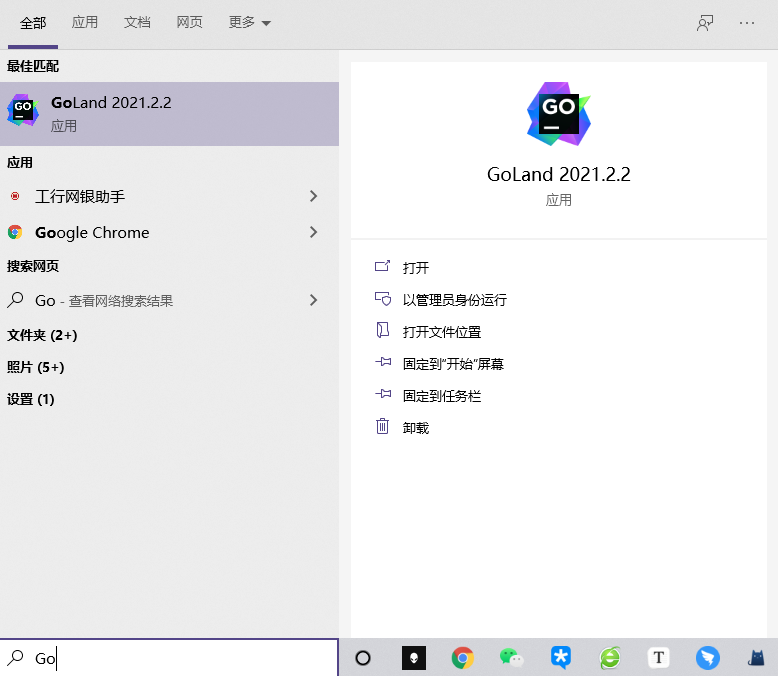Launch Google Chrome from the taskbar
This screenshot has height=676, width=778.
tap(462, 658)
